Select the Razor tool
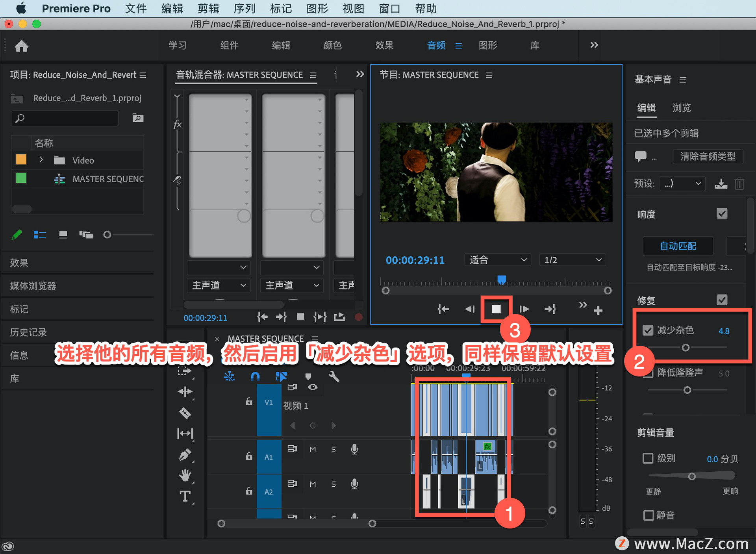 (x=185, y=413)
